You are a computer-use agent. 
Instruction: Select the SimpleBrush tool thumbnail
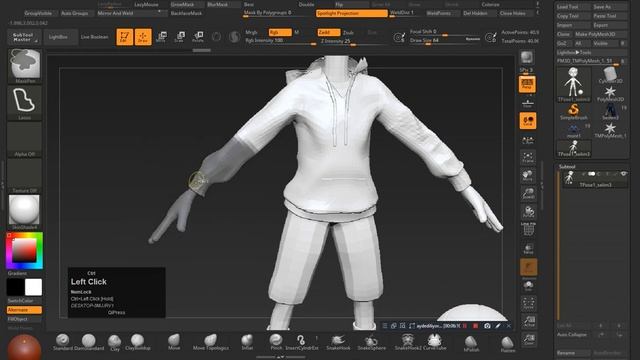click(x=573, y=111)
